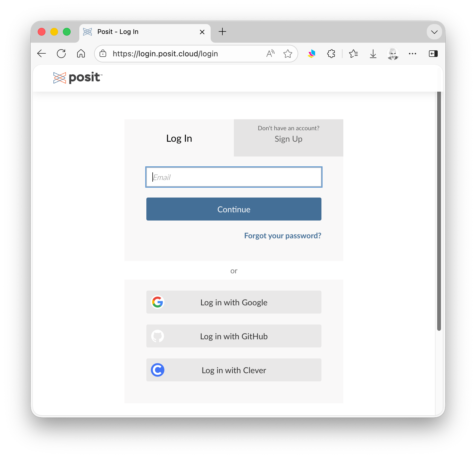Image resolution: width=476 pixels, height=458 pixels.
Task: Go to browser home page icon
Action: point(81,54)
